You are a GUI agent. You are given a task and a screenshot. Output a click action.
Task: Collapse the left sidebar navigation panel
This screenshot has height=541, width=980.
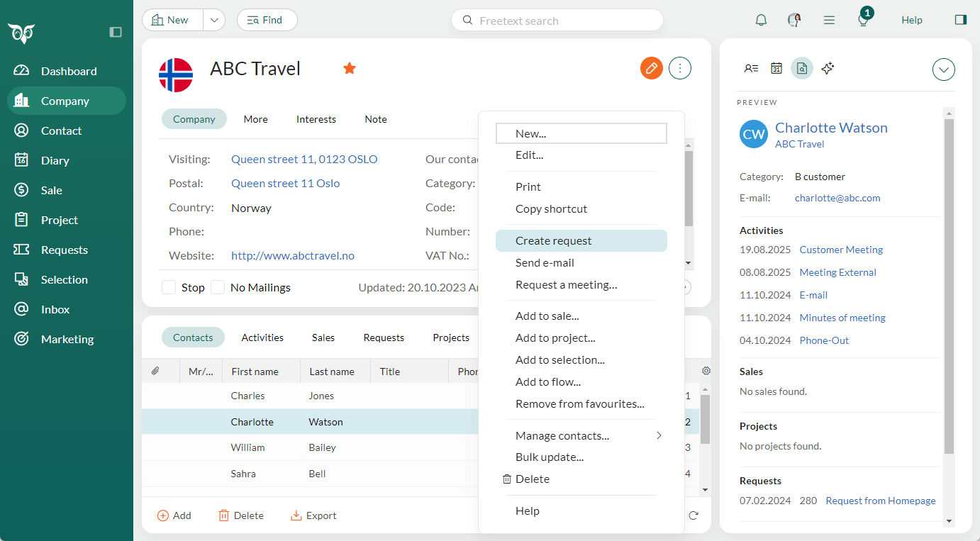(x=116, y=32)
